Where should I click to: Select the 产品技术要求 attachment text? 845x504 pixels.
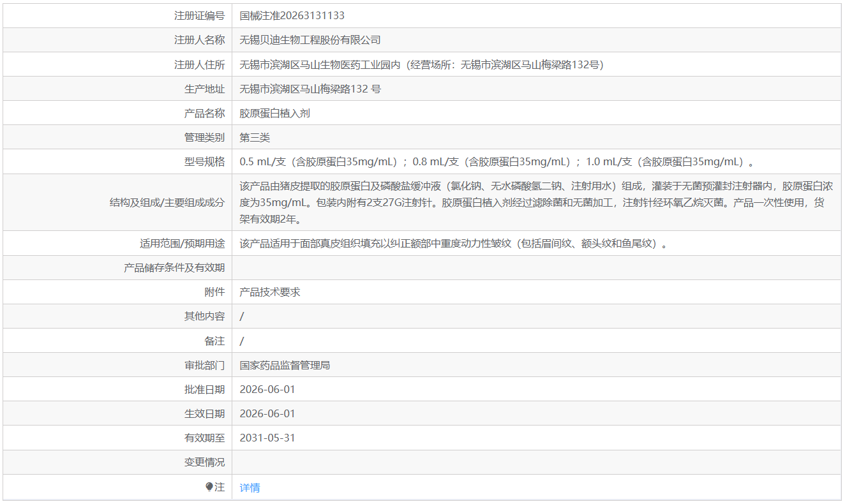click(270, 292)
